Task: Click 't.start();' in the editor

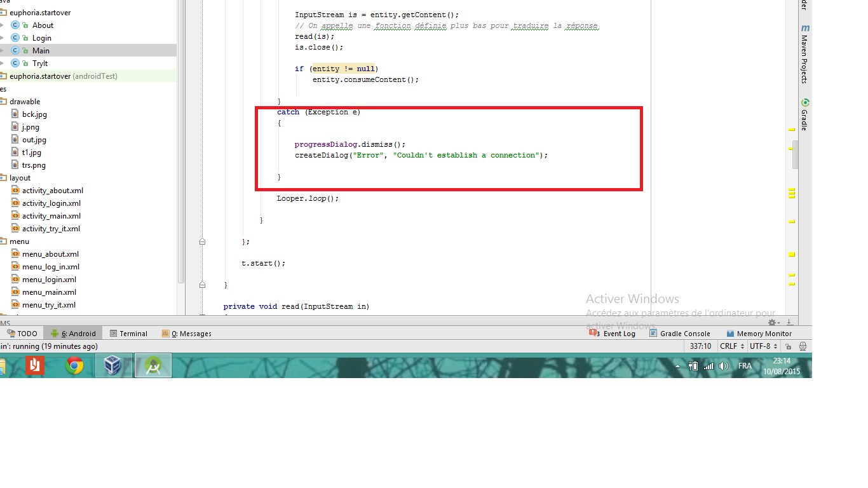Action: 263,263
